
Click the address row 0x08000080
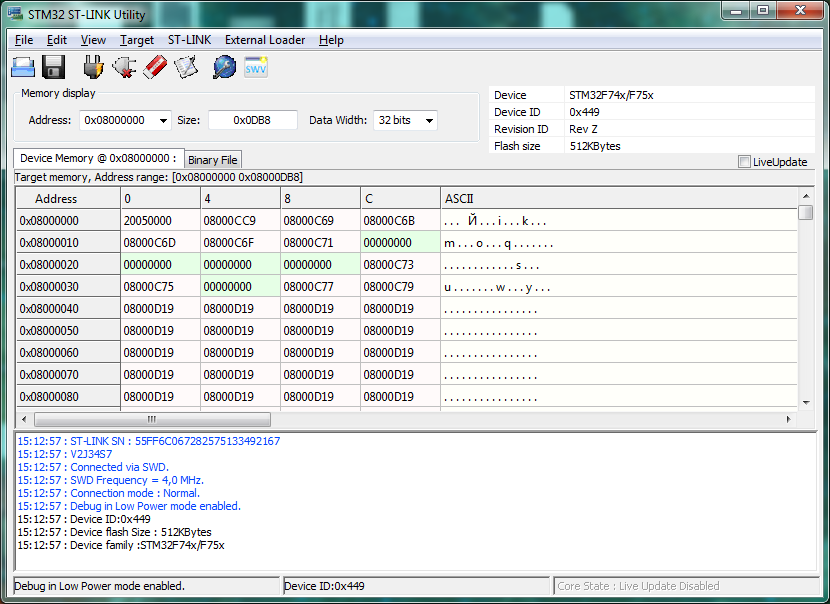click(x=68, y=396)
